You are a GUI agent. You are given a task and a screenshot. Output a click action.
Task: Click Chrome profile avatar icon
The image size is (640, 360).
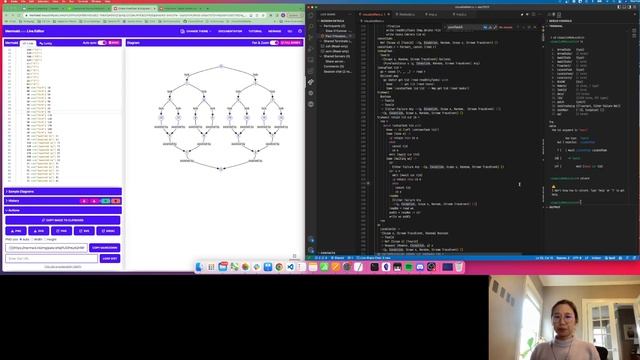pyautogui.click(x=283, y=15)
